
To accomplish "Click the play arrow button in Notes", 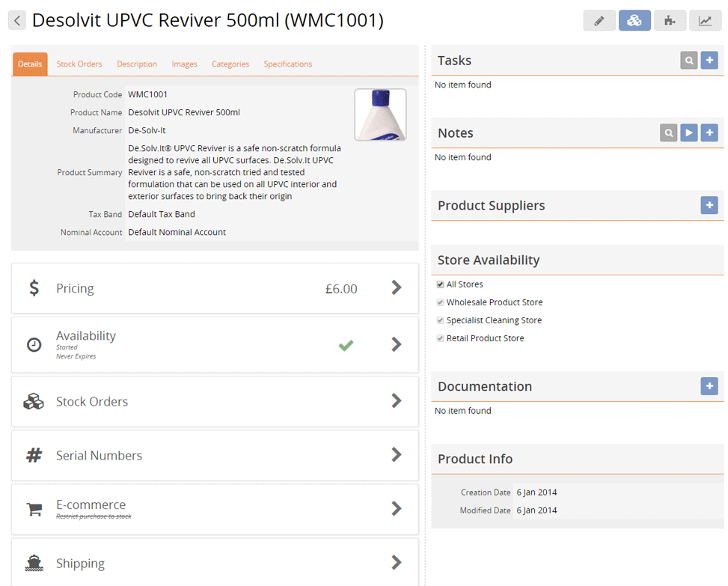I will [689, 132].
